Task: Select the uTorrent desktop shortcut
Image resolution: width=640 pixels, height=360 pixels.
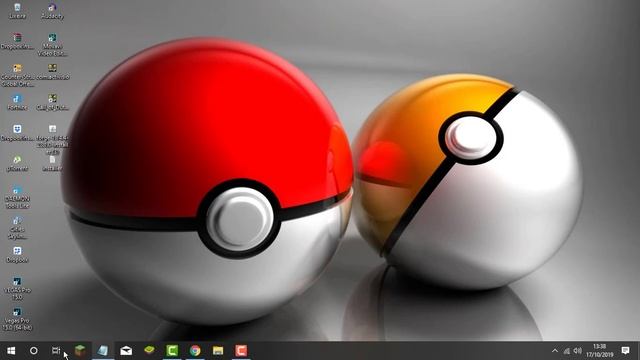Action: (17, 163)
